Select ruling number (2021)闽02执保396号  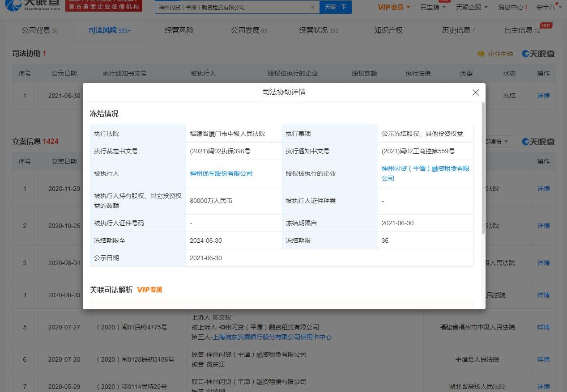pos(221,151)
